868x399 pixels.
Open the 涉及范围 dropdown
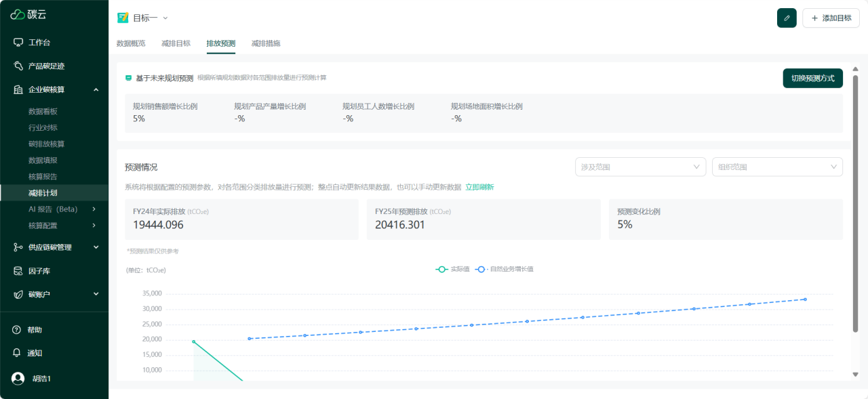pyautogui.click(x=640, y=167)
